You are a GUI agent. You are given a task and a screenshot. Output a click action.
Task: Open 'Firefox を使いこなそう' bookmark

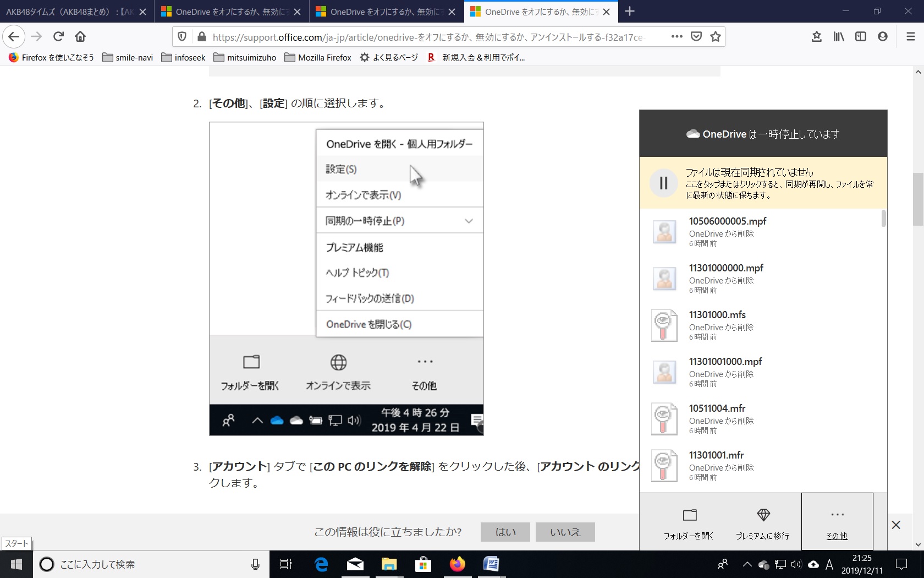pyautogui.click(x=51, y=57)
